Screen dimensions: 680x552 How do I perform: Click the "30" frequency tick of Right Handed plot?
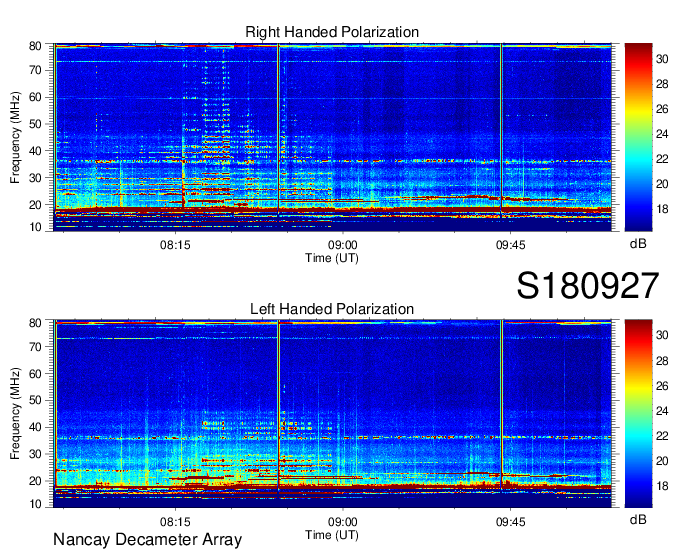[x=35, y=178]
